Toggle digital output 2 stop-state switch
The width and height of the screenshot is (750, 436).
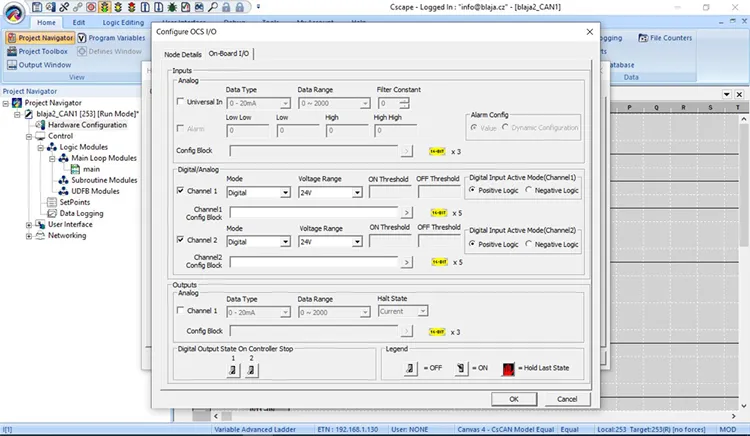(251, 371)
